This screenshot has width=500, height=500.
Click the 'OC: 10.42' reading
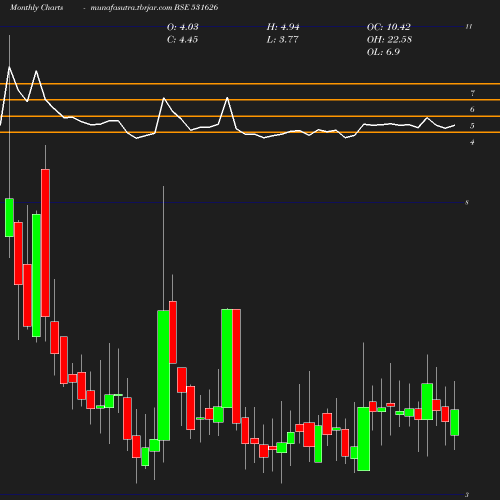(x=389, y=27)
